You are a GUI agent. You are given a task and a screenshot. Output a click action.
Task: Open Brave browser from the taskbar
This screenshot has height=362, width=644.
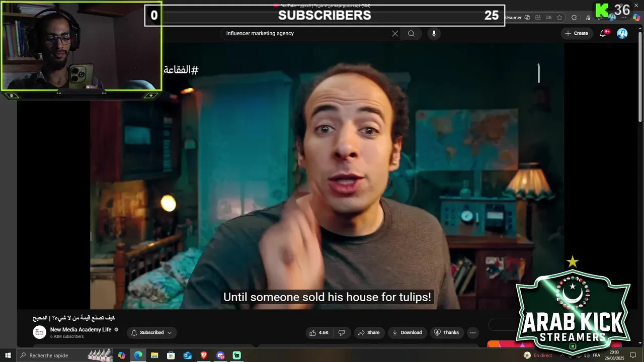point(204,355)
